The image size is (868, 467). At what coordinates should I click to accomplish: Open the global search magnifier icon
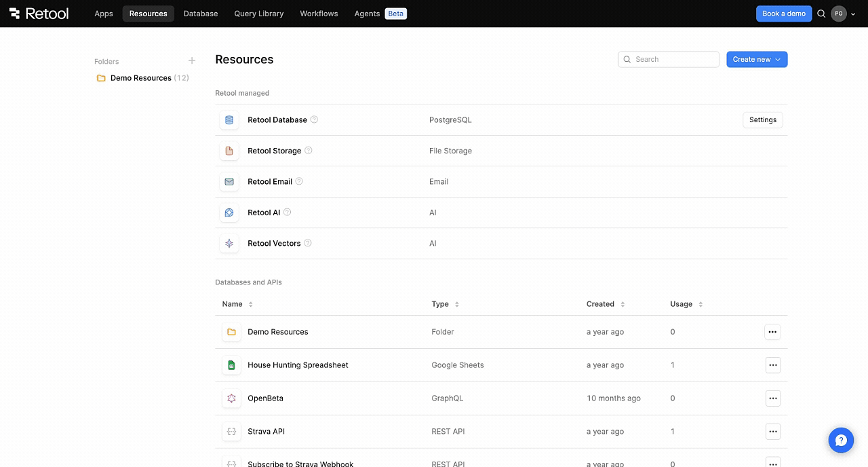[821, 14]
